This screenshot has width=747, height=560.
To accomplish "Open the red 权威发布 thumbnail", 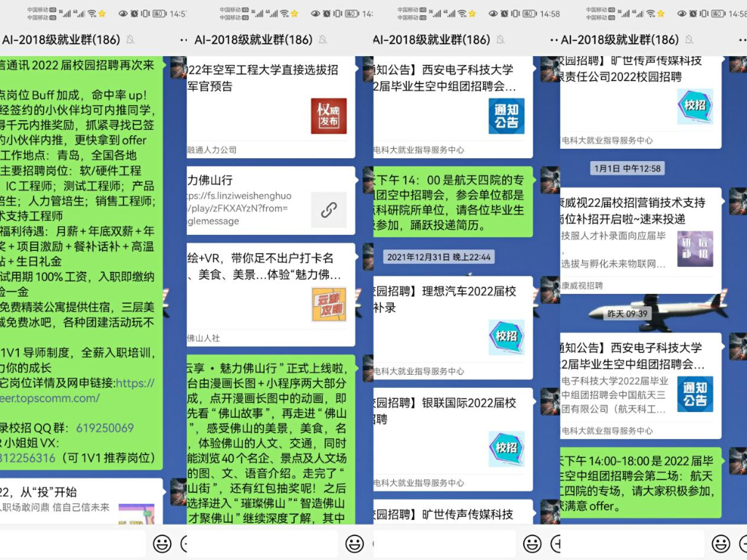I will (x=328, y=116).
